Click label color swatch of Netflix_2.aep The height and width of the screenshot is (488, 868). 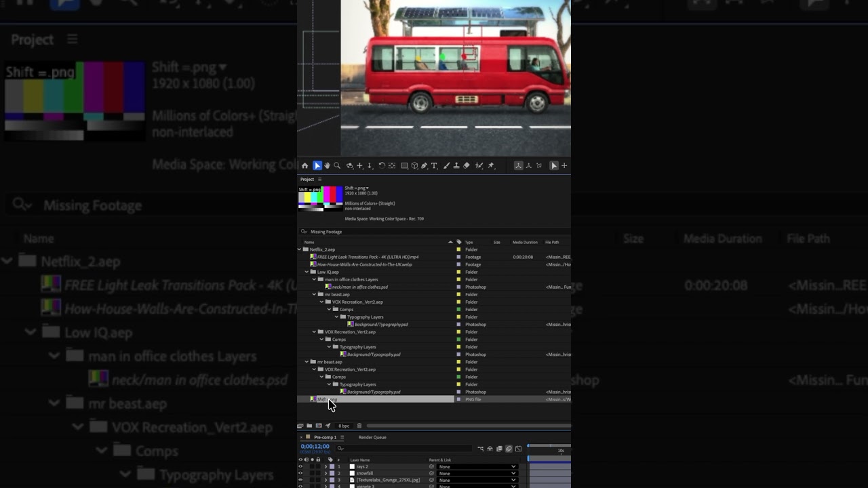[458, 249]
